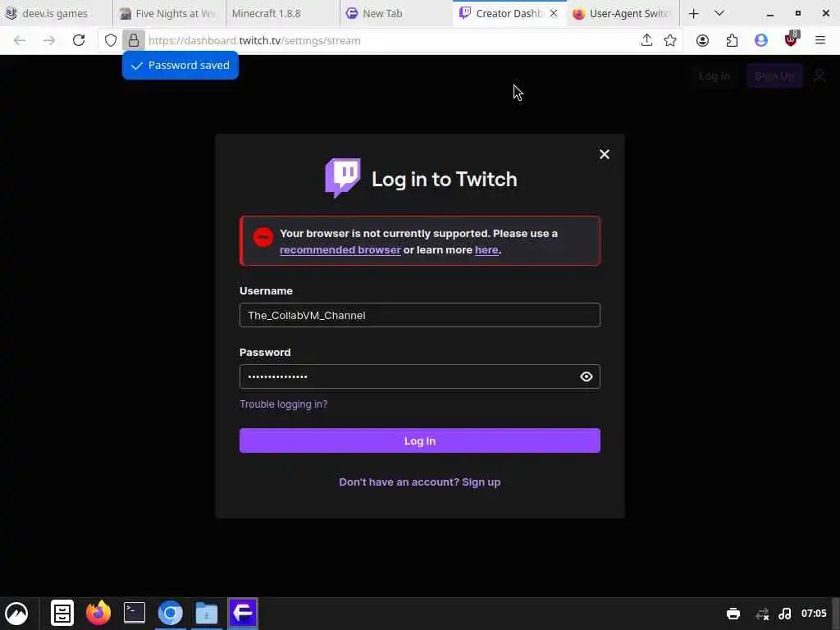This screenshot has height=630, width=840.
Task: Close the Twitch login dialog
Action: 605,154
